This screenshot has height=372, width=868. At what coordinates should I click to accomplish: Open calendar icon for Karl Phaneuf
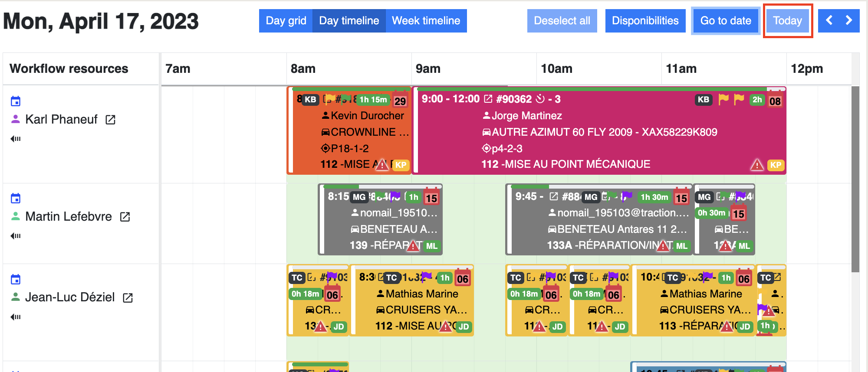point(16,101)
